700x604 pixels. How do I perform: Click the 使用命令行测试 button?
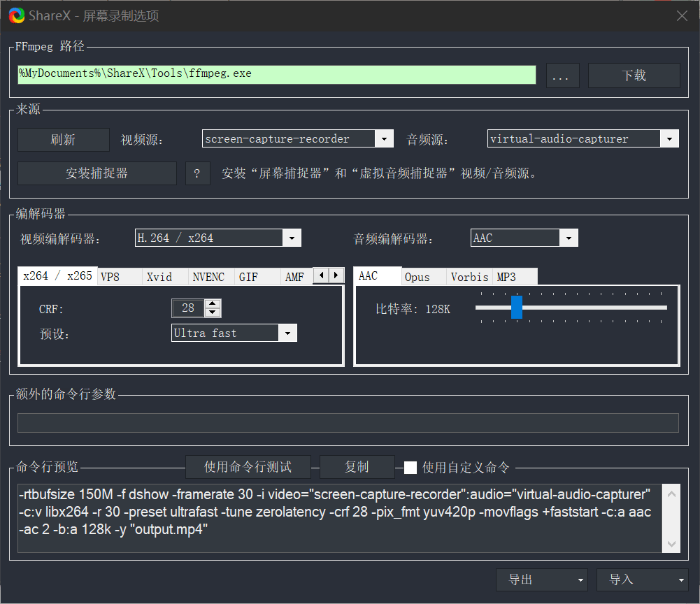[248, 467]
